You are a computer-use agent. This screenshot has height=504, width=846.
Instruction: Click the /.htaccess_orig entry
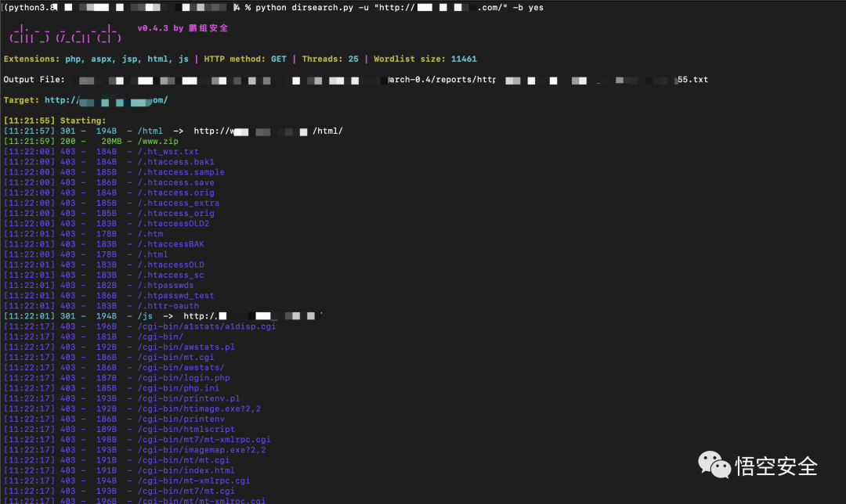(176, 214)
